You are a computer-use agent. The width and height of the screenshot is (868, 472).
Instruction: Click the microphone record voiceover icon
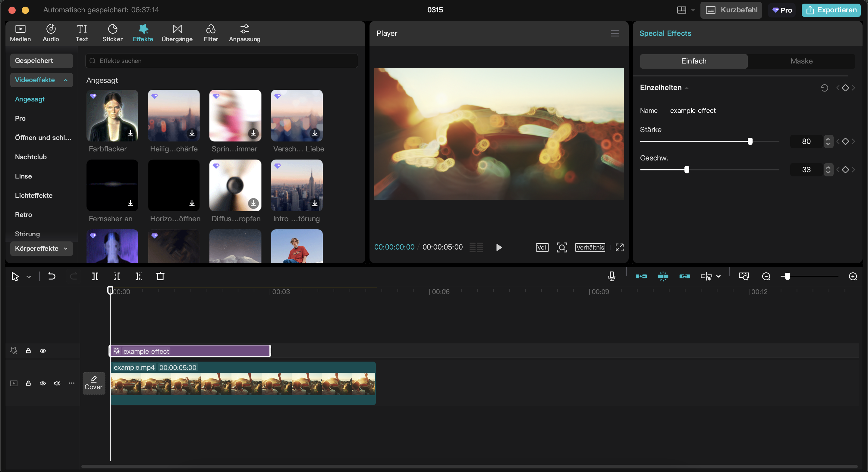(x=612, y=276)
